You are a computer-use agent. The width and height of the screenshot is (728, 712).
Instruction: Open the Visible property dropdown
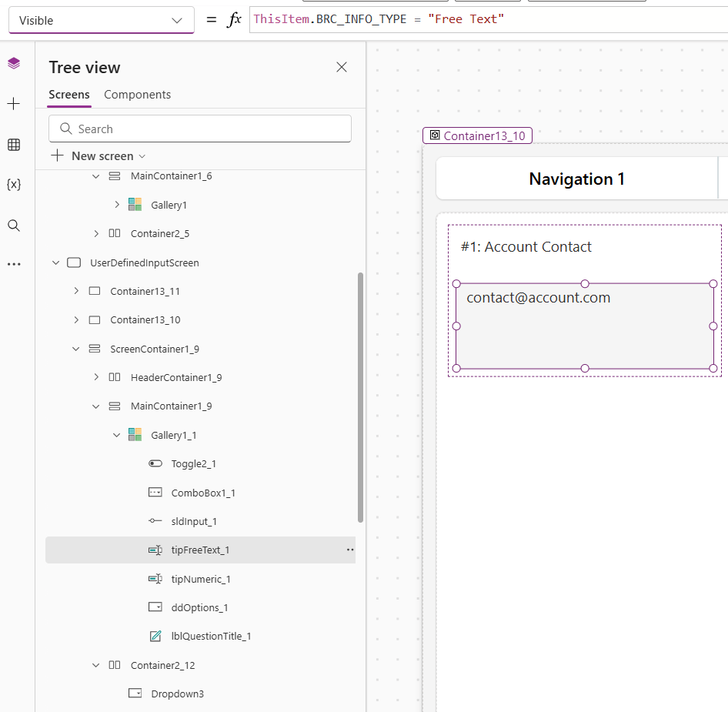point(101,21)
